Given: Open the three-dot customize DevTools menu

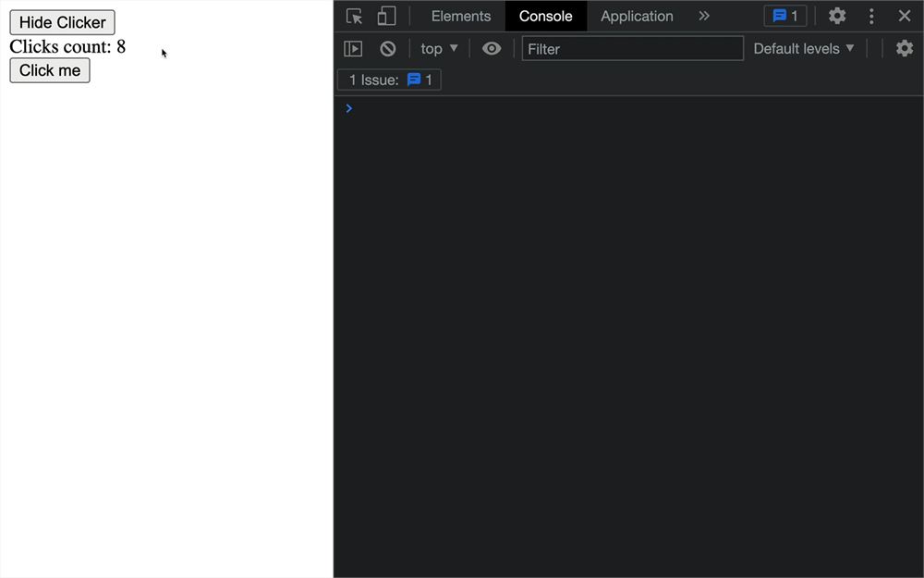Looking at the screenshot, I should coord(871,16).
